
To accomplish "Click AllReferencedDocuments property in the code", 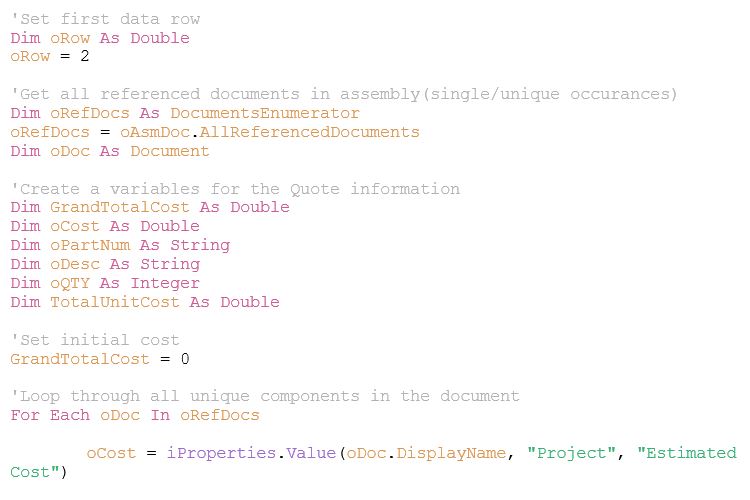I will coord(309,132).
